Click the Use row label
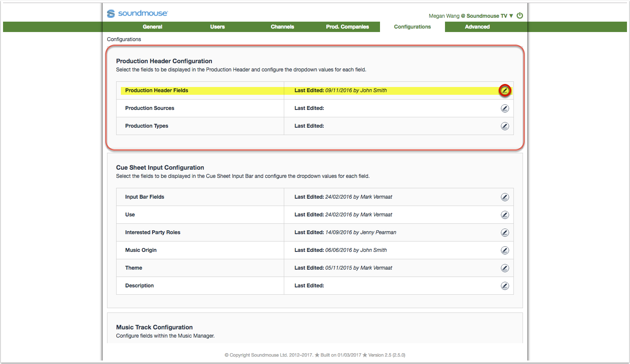The width and height of the screenshot is (630, 364). coord(130,215)
